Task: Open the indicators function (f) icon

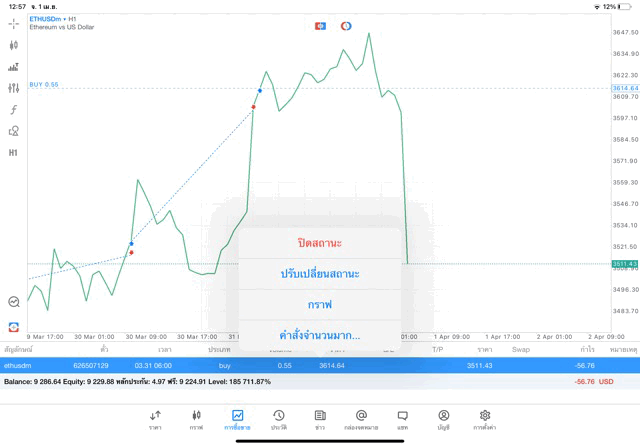Action: (14, 109)
